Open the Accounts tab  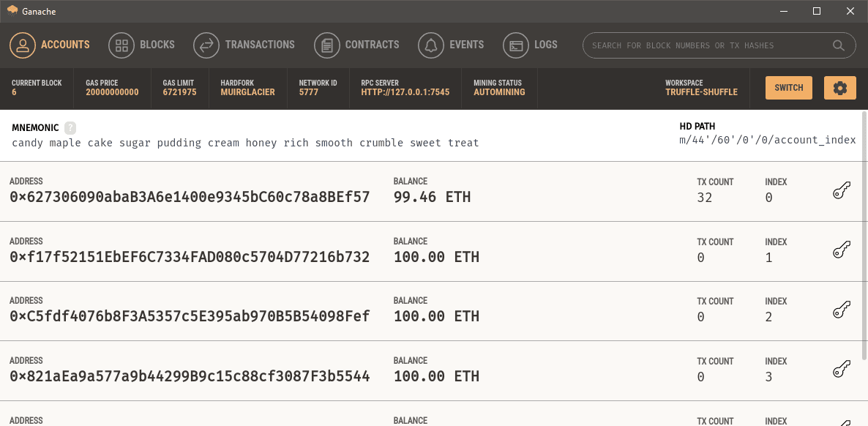50,45
